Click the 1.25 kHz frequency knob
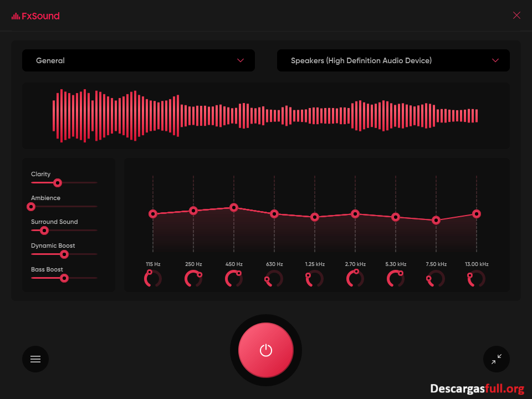532x399 pixels. click(315, 278)
